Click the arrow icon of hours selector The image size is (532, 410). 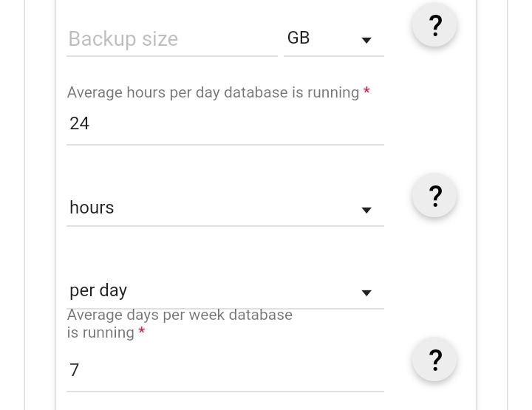(x=366, y=210)
